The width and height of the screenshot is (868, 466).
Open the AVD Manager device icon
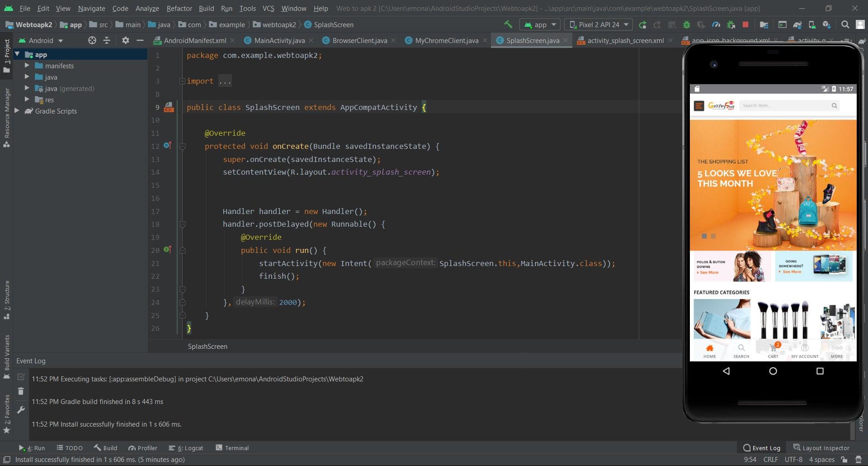pos(812,24)
